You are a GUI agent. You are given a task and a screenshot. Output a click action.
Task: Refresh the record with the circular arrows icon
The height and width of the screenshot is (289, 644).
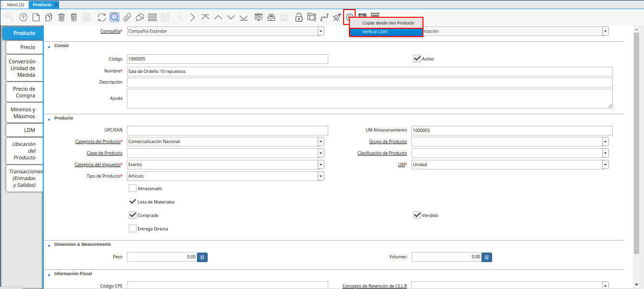pos(102,17)
